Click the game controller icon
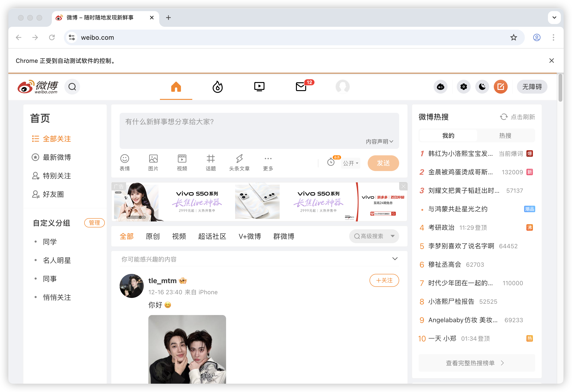Screen dimensions: 572x392 click(x=440, y=87)
